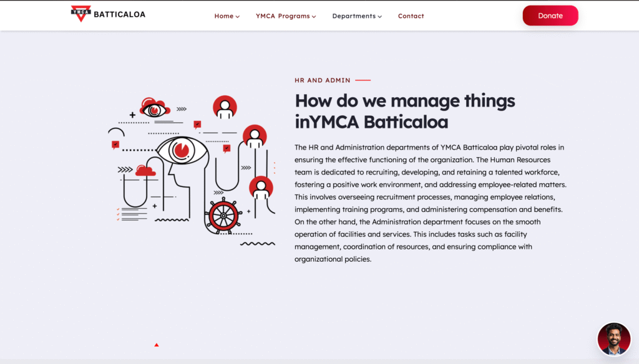
Task: Click the YMCA triangle logo icon
Action: [80, 14]
